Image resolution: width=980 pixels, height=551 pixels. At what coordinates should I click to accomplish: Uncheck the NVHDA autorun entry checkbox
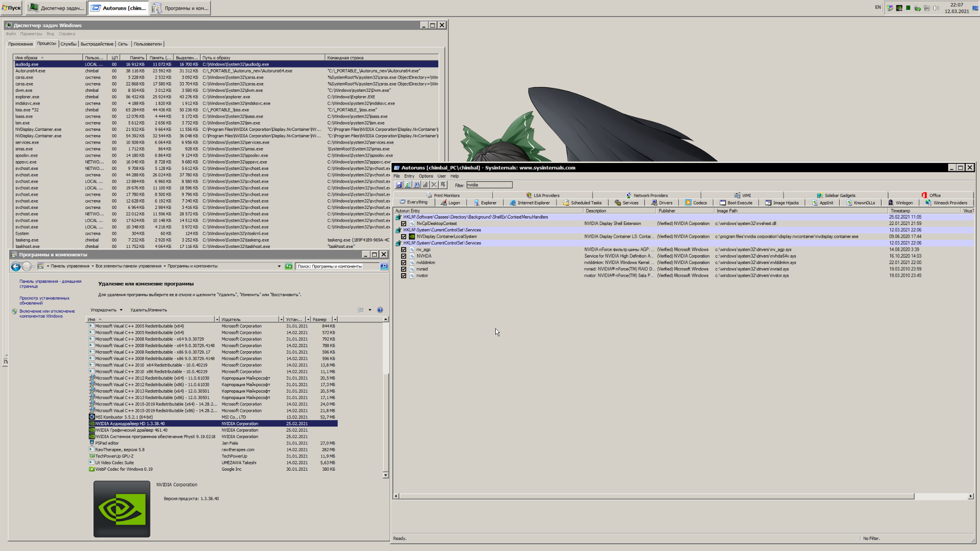(x=404, y=256)
